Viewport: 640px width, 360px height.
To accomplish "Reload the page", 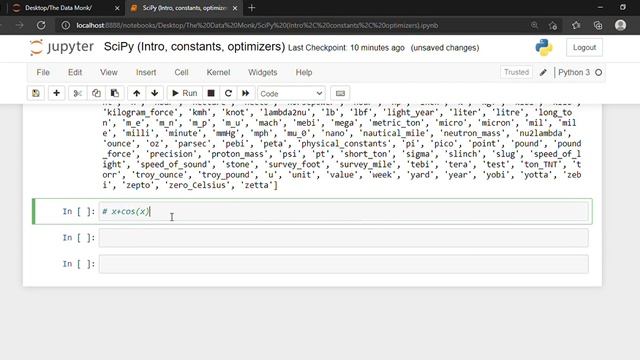I will coord(41,25).
